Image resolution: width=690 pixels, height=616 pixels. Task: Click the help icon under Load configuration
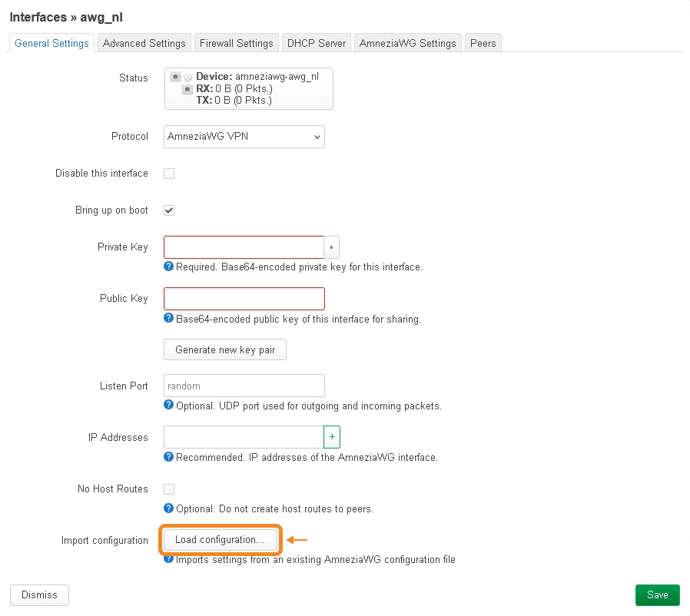tap(169, 560)
